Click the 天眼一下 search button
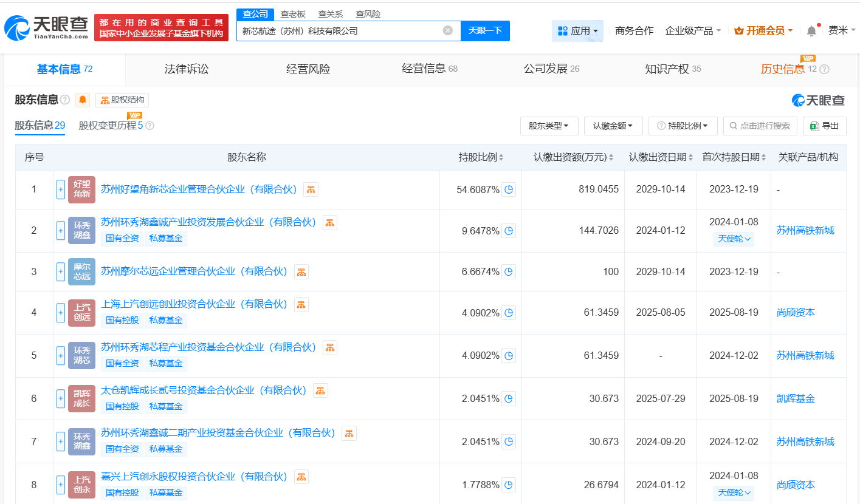Viewport: 860px width, 504px height. coord(484,30)
